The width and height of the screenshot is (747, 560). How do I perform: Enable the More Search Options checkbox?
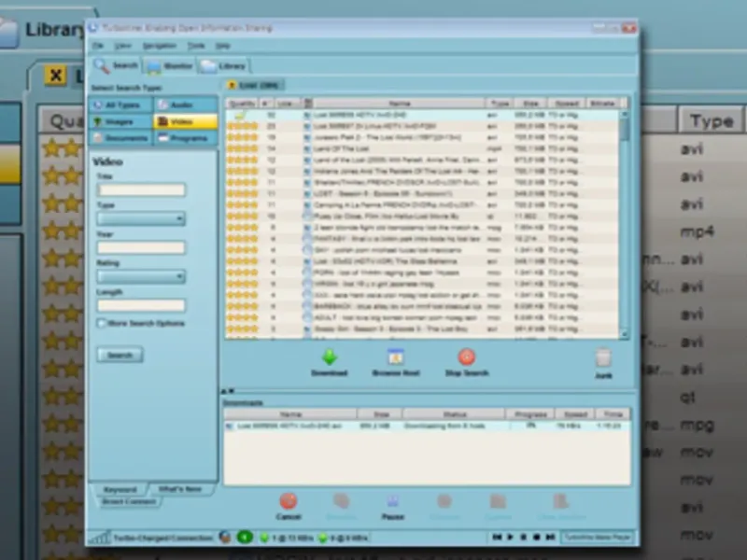coord(101,323)
